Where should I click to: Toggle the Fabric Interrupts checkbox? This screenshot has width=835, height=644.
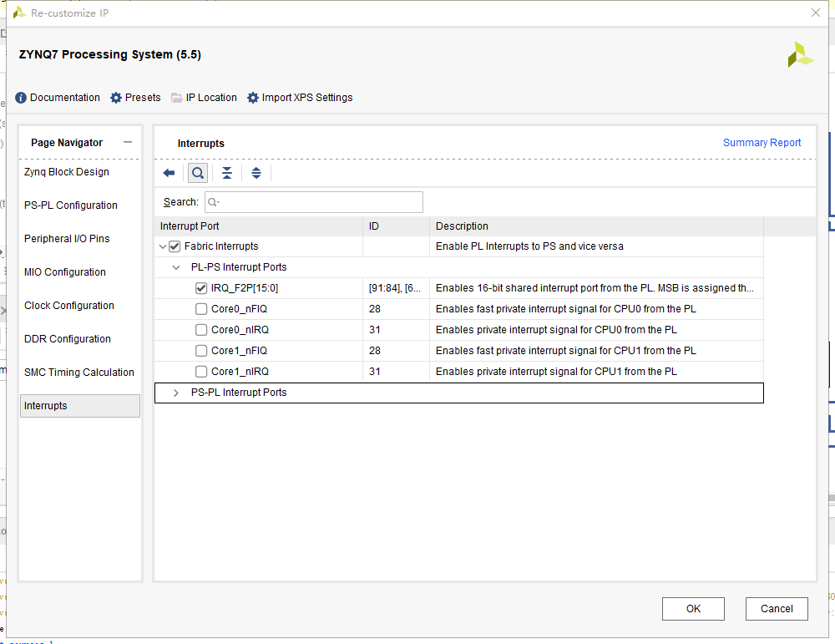coord(175,246)
